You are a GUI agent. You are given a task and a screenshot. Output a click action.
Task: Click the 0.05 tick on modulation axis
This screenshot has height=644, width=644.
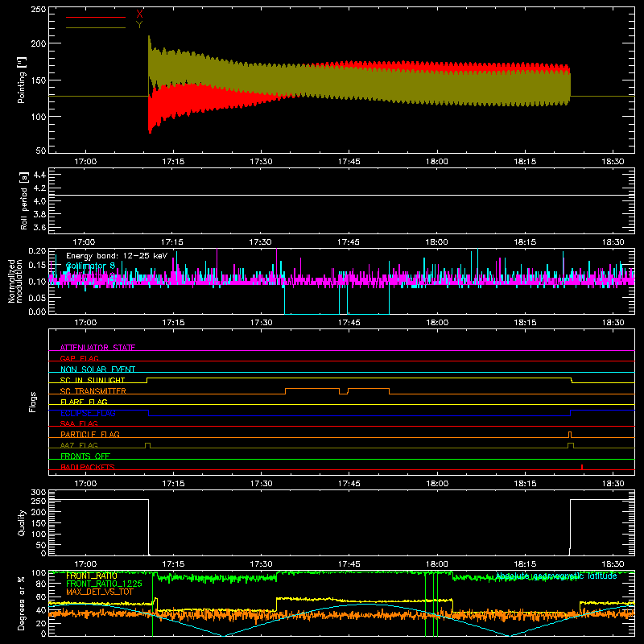click(x=37, y=297)
